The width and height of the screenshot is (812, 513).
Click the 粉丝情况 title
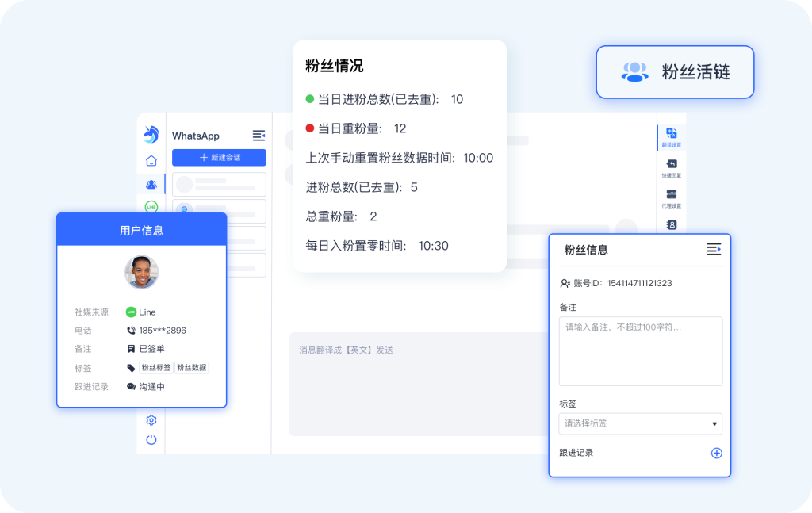tap(334, 66)
